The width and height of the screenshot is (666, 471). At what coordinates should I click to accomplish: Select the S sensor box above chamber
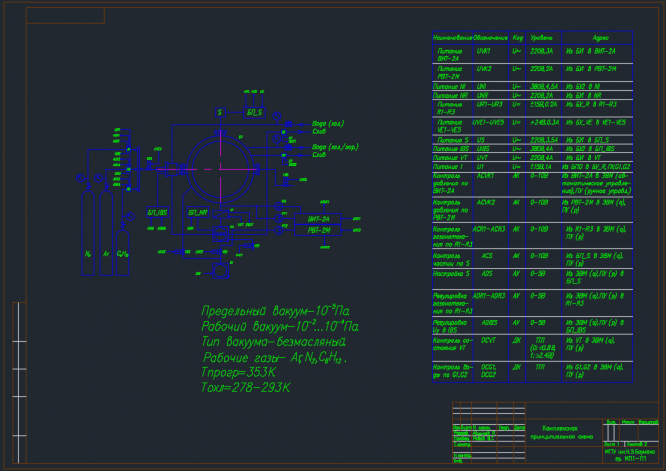220,113
